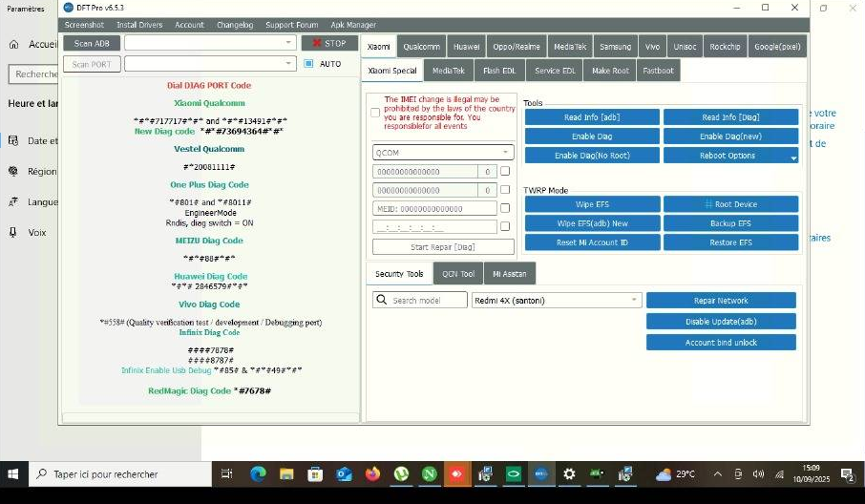The width and height of the screenshot is (865, 504).
Task: Click Enable Diag(No Root) button
Action: coord(592,156)
